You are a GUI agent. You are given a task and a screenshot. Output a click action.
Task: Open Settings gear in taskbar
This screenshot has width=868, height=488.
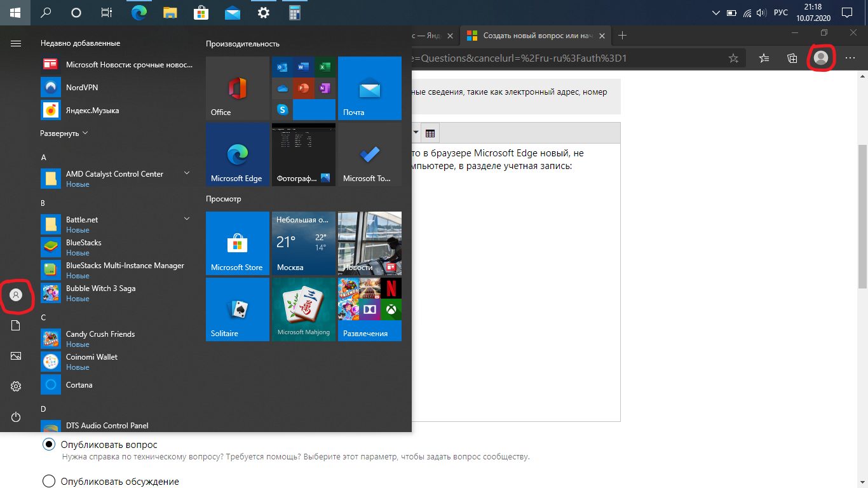[x=263, y=13]
